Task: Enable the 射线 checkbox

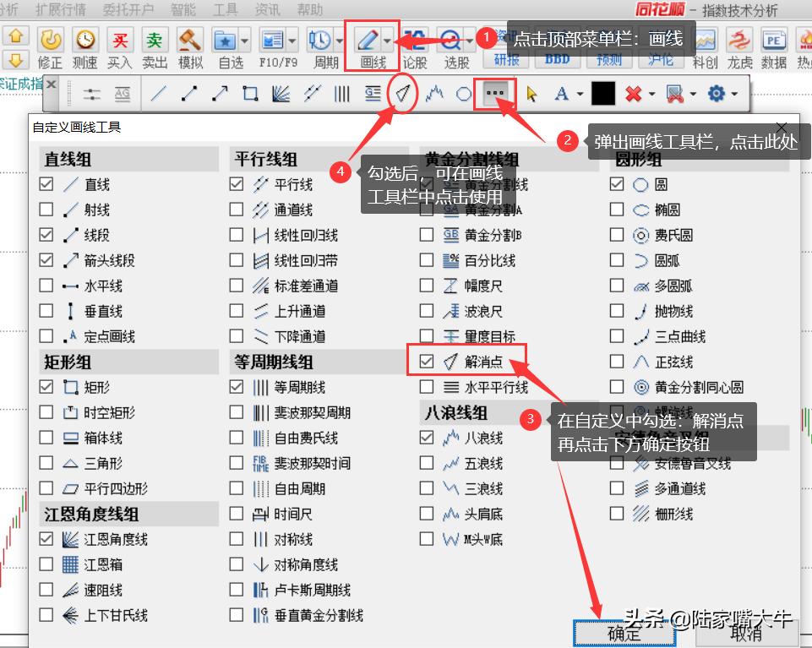Action: (x=45, y=210)
